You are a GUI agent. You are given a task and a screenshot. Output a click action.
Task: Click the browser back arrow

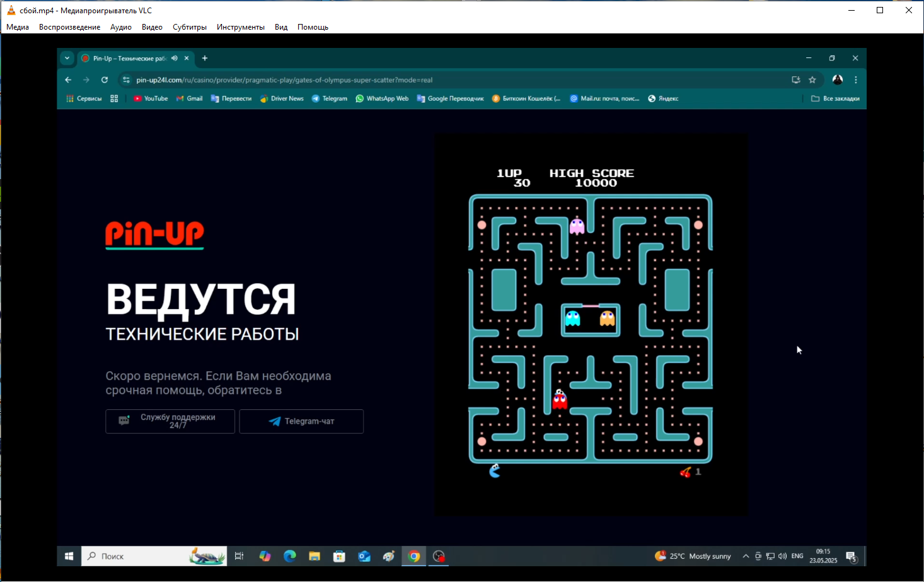point(68,80)
